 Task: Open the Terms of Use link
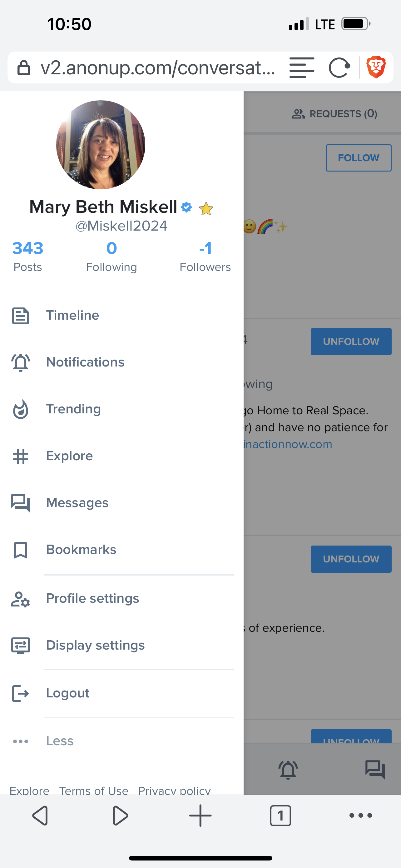point(94,790)
